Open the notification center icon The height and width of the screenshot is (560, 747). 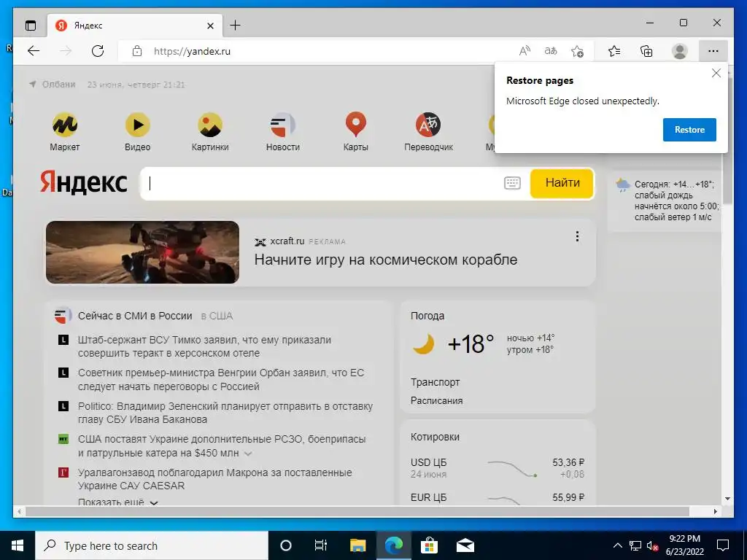pyautogui.click(x=723, y=545)
